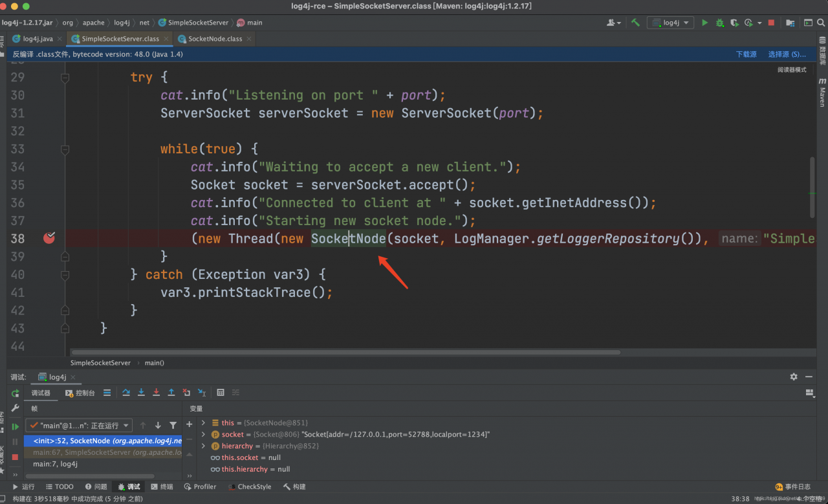This screenshot has width=828, height=504.
Task: Click the filter frames funnel icon
Action: point(173,425)
